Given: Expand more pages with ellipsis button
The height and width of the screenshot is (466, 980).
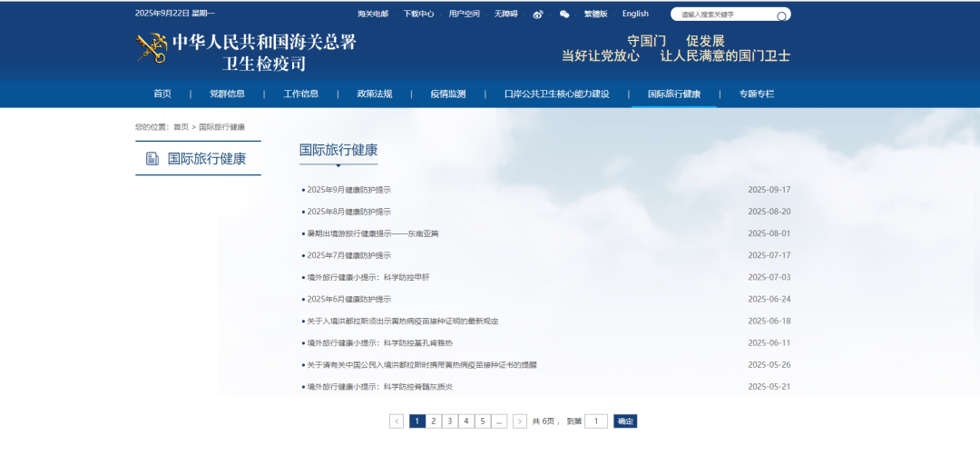Looking at the screenshot, I should [499, 421].
